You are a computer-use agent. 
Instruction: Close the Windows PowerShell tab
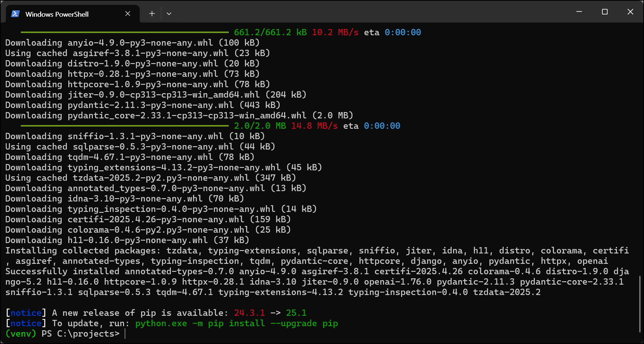[x=128, y=14]
